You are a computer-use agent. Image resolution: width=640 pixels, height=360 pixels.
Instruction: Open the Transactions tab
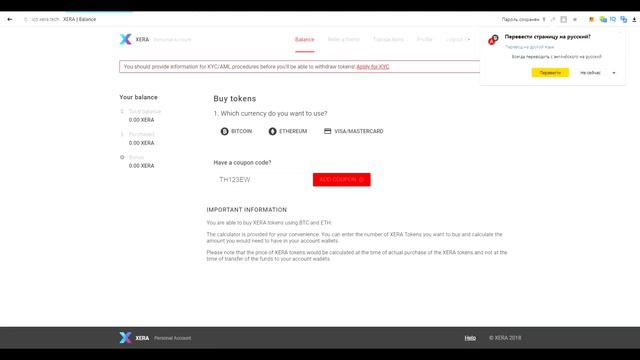pos(388,40)
